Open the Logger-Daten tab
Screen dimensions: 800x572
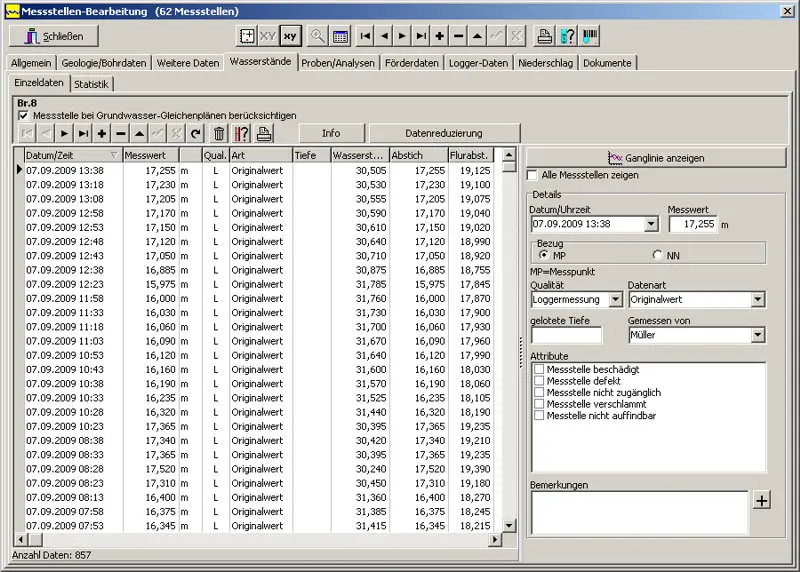tap(478, 63)
